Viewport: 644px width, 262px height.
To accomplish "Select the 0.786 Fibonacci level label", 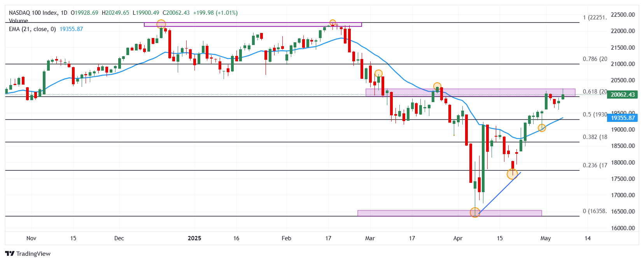I will pyautogui.click(x=595, y=59).
